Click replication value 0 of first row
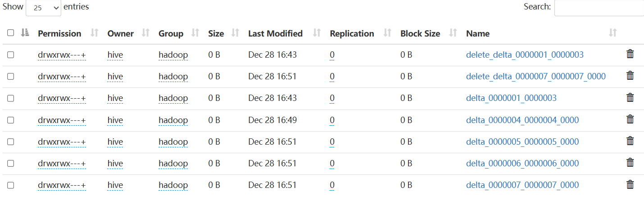The image size is (644, 201). pyautogui.click(x=332, y=55)
